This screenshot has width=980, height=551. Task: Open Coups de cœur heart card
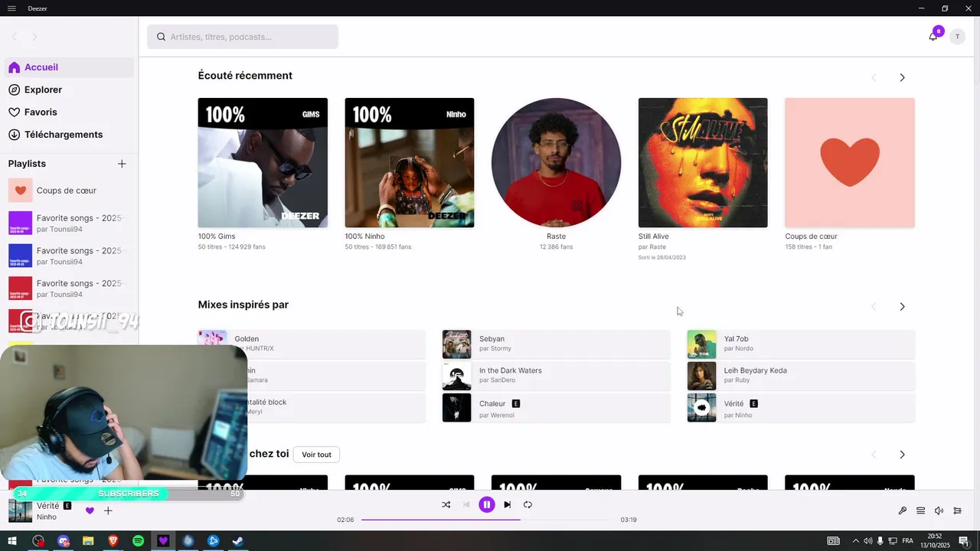(850, 162)
